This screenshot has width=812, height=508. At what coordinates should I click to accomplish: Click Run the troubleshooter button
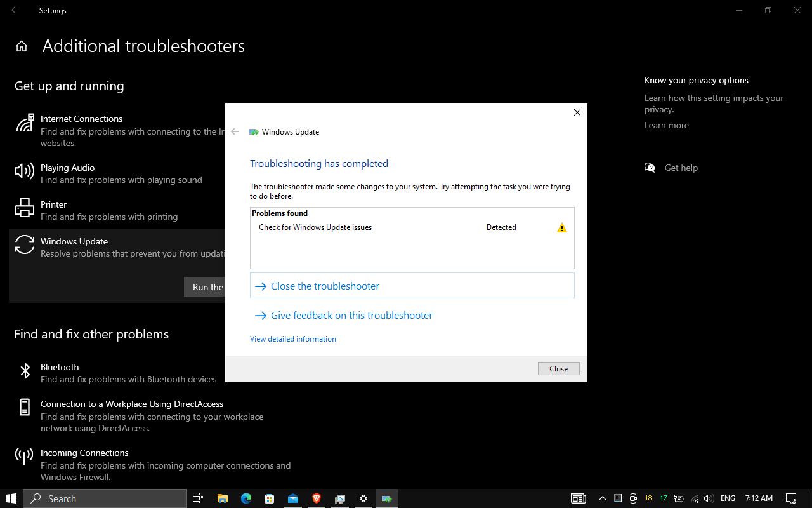[x=205, y=287]
